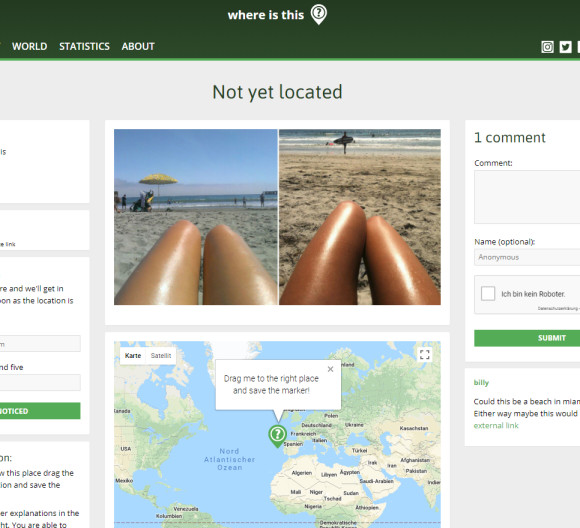Image resolution: width=580 pixels, height=528 pixels.
Task: Click the Comment text area
Action: pyautogui.click(x=527, y=197)
